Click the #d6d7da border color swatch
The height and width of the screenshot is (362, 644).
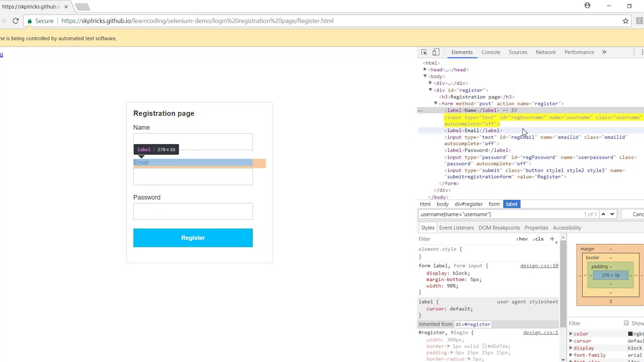pyautogui.click(x=484, y=346)
